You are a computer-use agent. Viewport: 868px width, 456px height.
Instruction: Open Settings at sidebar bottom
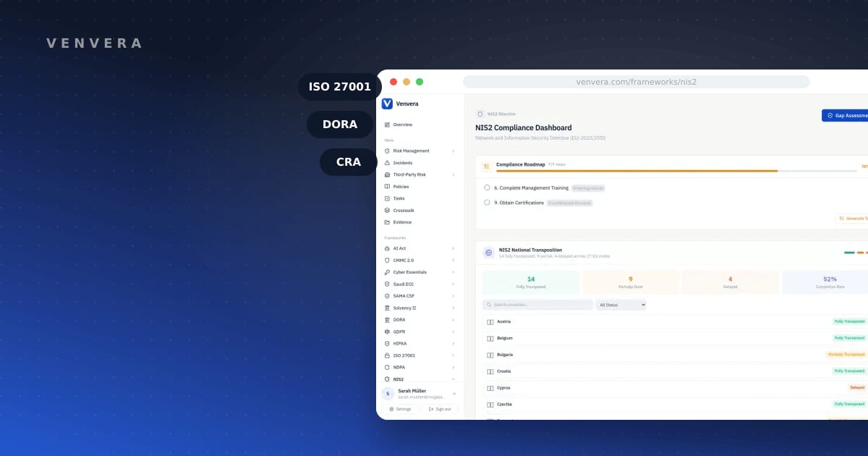[400, 409]
